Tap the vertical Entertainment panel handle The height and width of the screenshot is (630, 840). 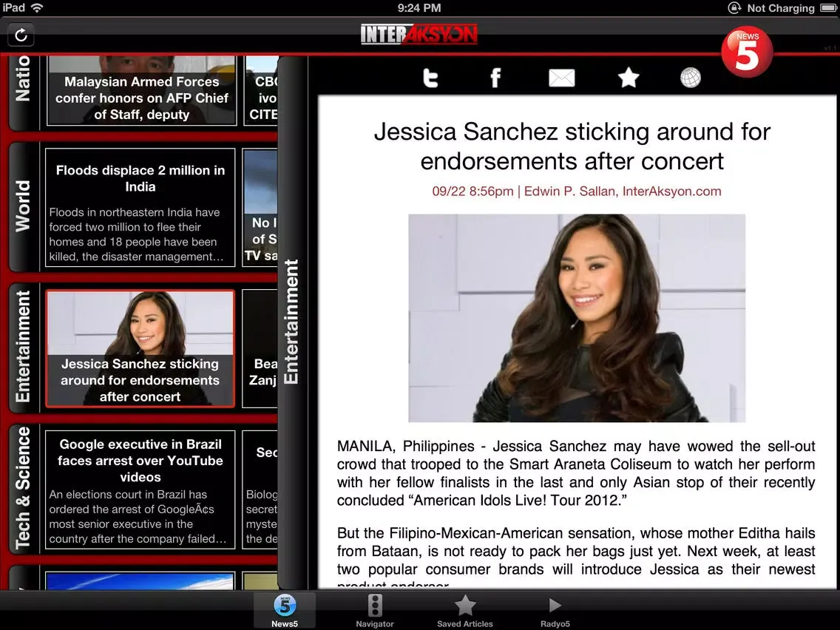292,322
